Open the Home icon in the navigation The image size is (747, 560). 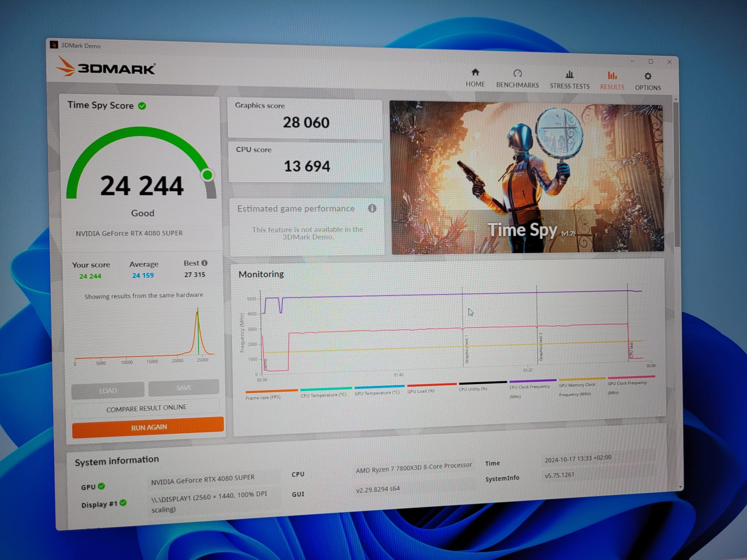(475, 72)
